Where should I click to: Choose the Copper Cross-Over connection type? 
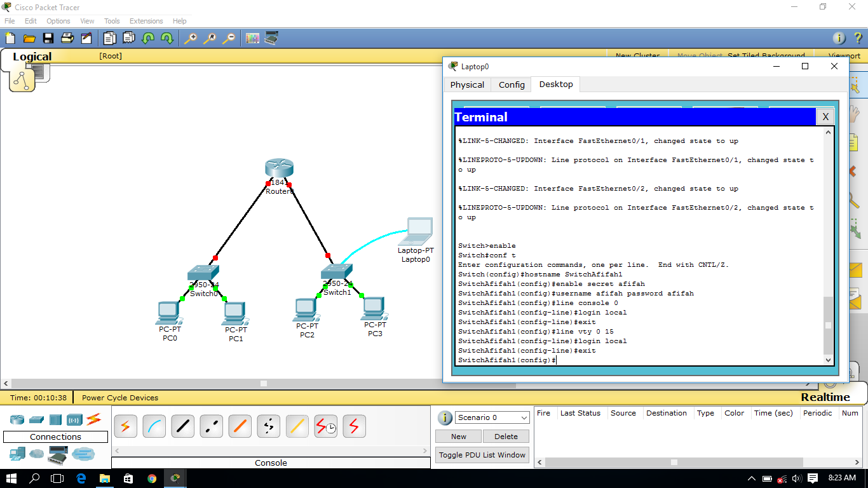[x=211, y=426]
